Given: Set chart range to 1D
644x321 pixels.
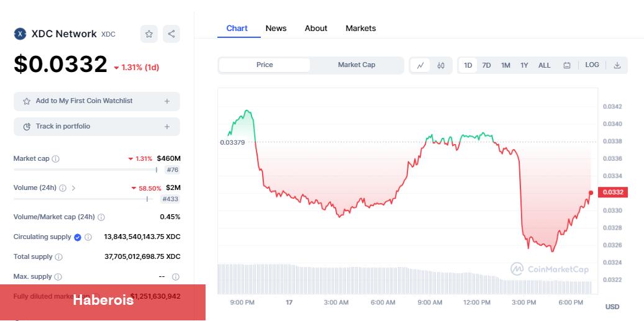Looking at the screenshot, I should tap(468, 65).
